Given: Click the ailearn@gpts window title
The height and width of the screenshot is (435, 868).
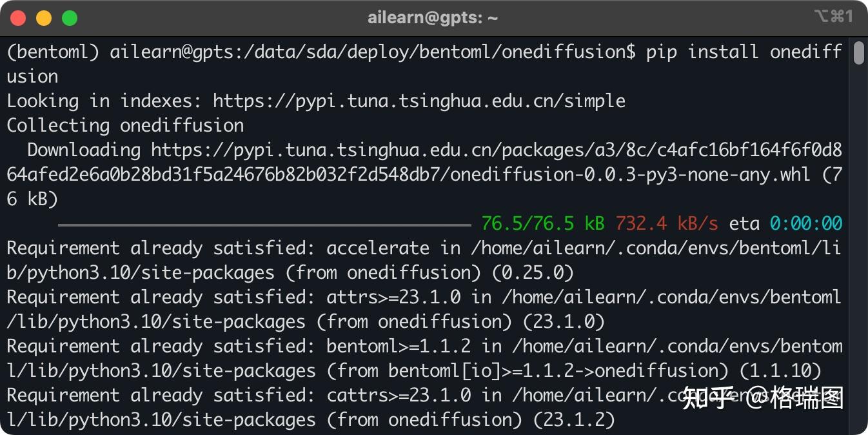Looking at the screenshot, I should [x=433, y=18].
